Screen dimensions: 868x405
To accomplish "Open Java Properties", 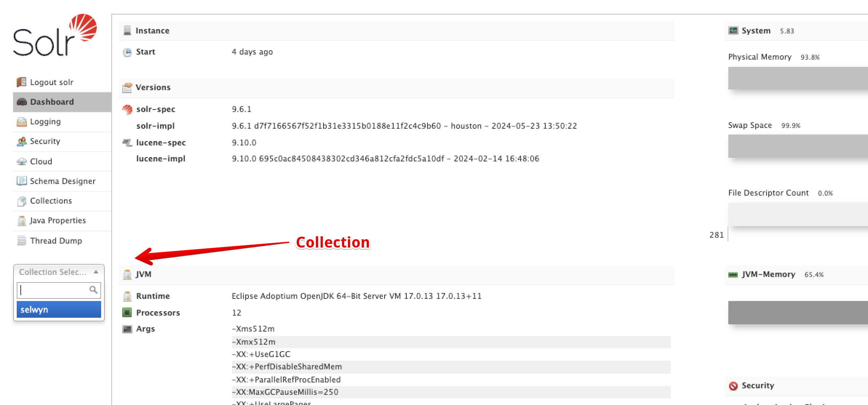I will 58,220.
